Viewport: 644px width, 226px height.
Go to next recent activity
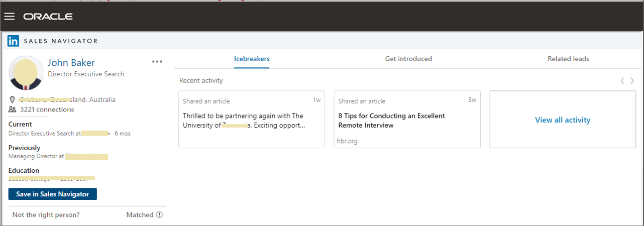point(632,80)
